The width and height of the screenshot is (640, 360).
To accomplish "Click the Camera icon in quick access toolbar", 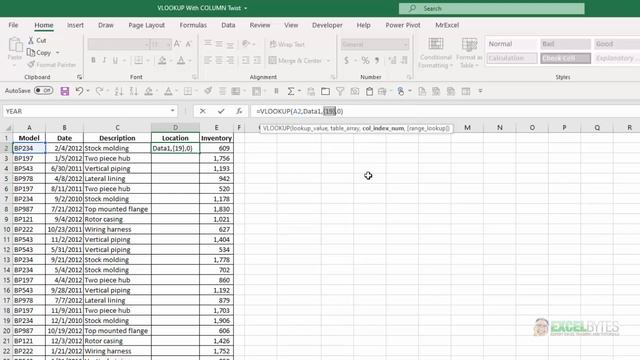I will [355, 91].
